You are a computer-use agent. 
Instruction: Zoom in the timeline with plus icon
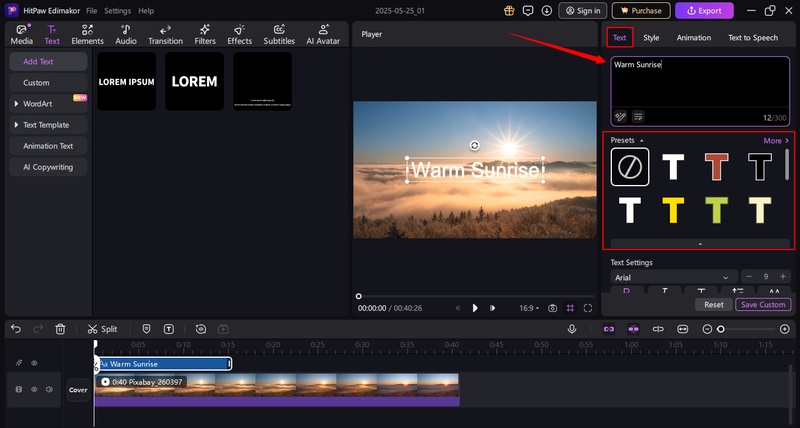[785, 329]
